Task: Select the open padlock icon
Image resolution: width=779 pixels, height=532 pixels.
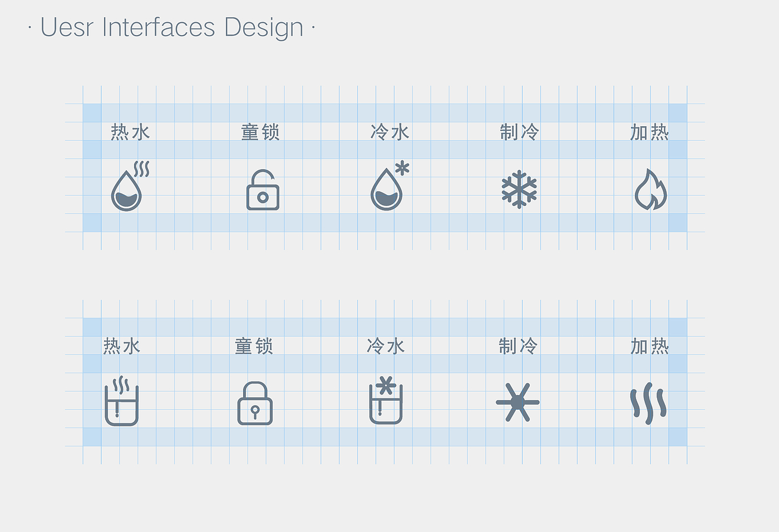Action: click(x=263, y=191)
